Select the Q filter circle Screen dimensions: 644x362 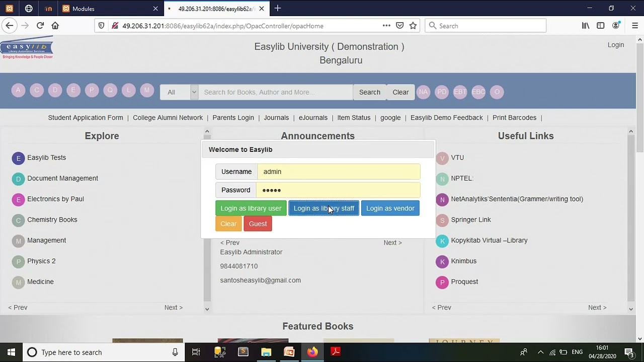pos(110,90)
